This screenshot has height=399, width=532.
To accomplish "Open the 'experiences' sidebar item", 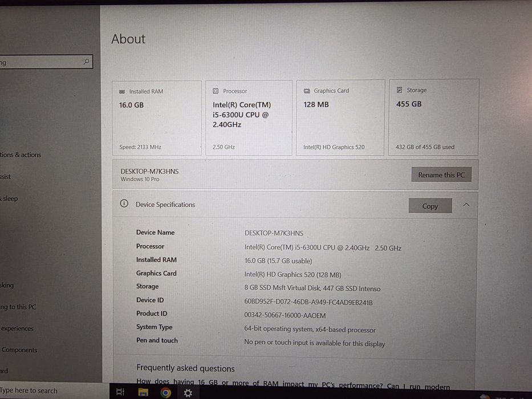I will 17,328.
